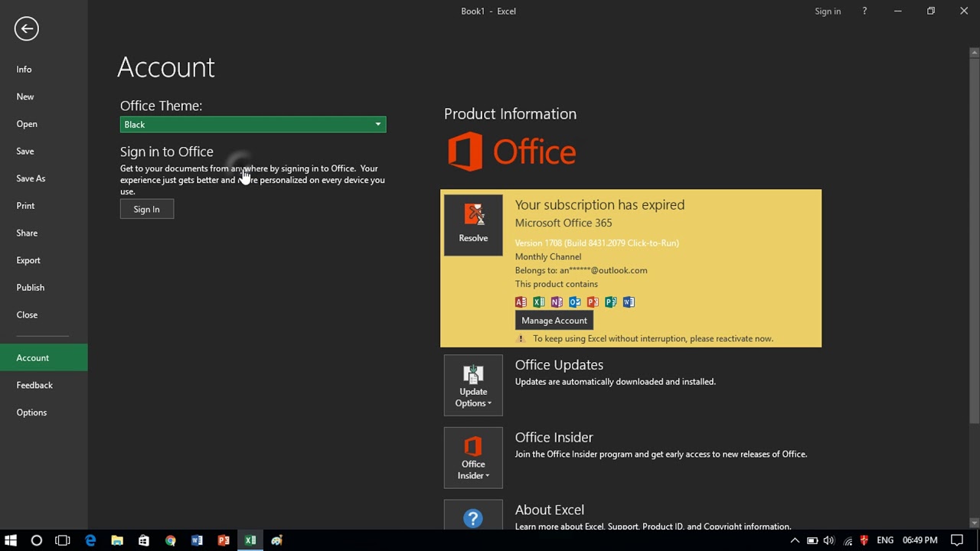Viewport: 980px width, 551px height.
Task: Click the ENG language indicator
Action: coord(885,541)
